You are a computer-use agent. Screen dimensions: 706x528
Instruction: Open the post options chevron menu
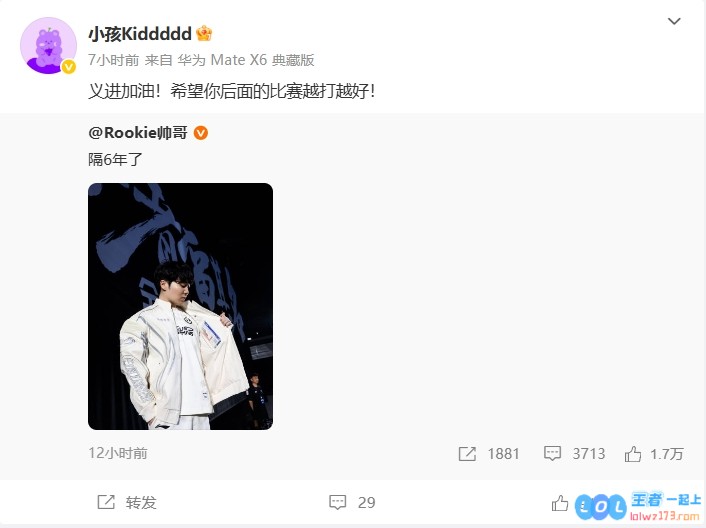point(674,21)
